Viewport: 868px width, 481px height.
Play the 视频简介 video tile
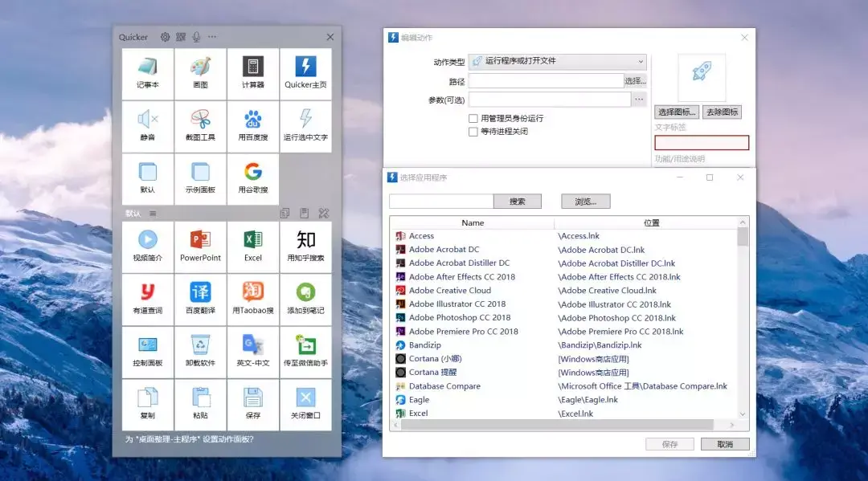148,247
